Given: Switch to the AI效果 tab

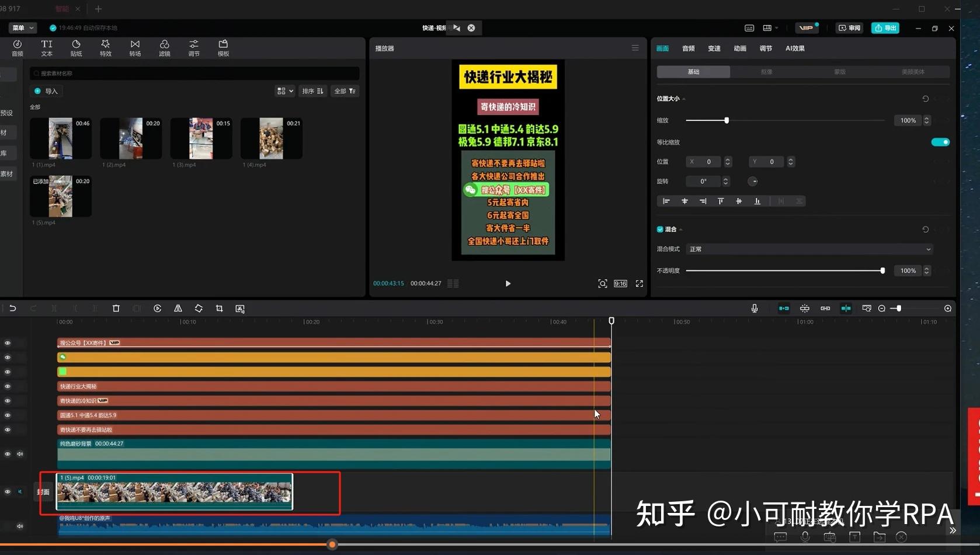Looking at the screenshot, I should pyautogui.click(x=795, y=48).
